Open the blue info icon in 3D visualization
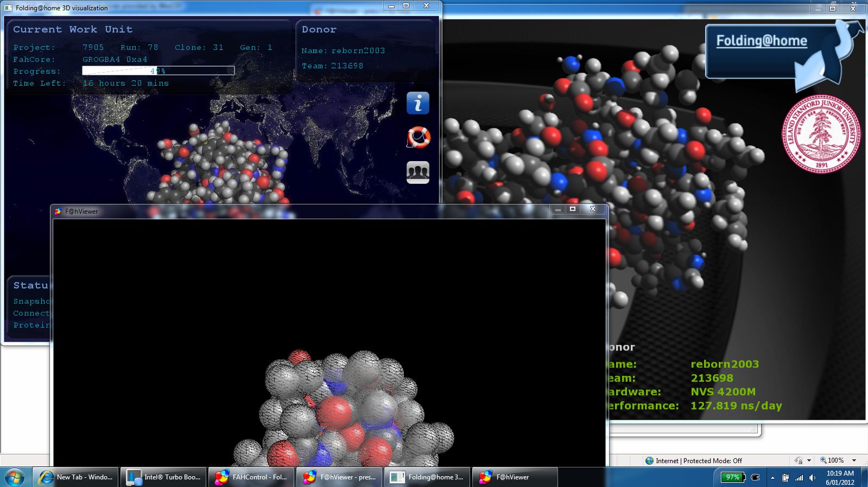Viewport: 868px width, 487px height. pos(418,103)
